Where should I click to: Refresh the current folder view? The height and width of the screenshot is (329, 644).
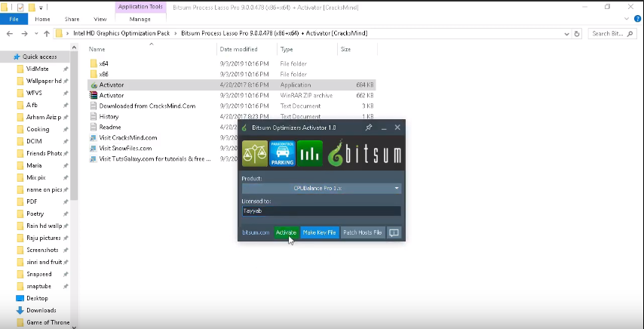coord(577,34)
